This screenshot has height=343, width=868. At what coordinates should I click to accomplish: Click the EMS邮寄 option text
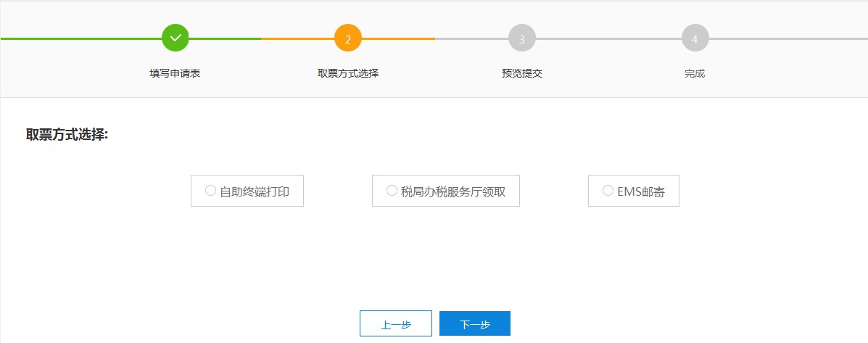pos(641,191)
